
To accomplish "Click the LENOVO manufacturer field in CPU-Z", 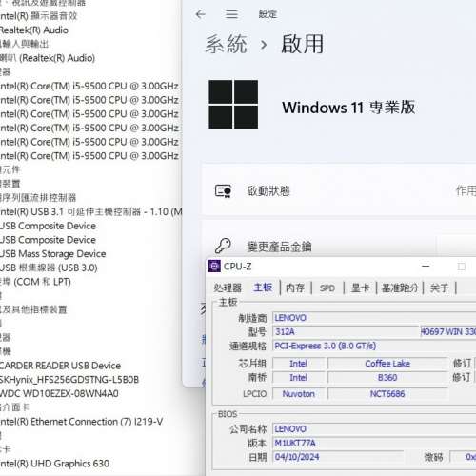I will pyautogui.click(x=374, y=318).
